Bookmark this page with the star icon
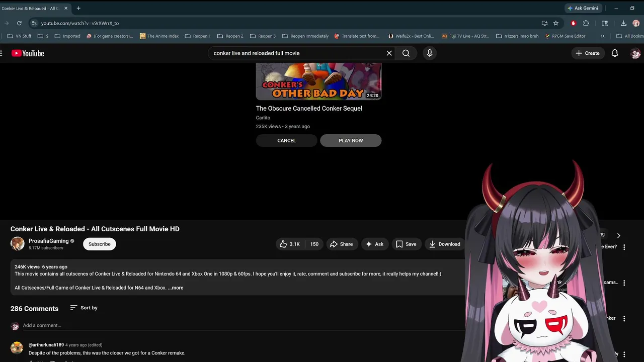644x362 pixels. 556,23
